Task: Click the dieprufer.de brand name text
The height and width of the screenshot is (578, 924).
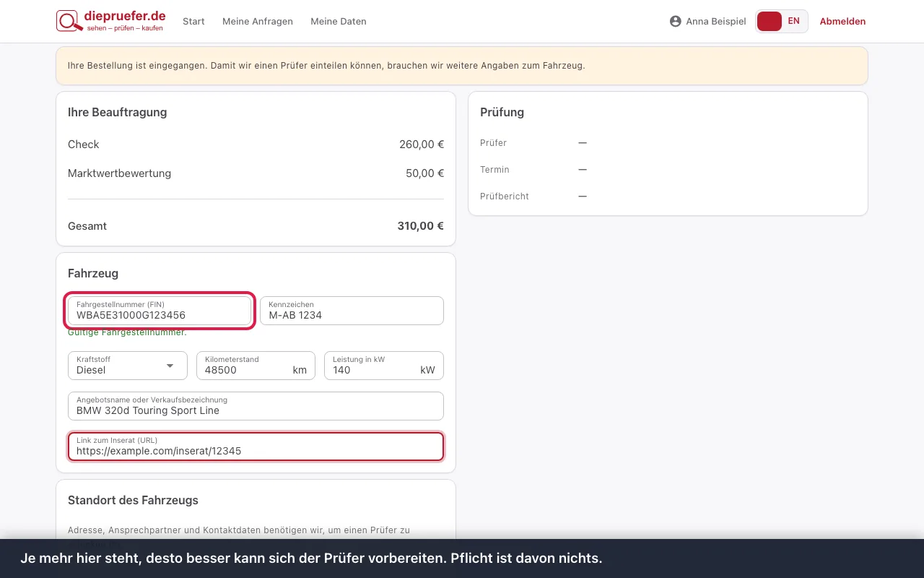Action: tap(126, 16)
